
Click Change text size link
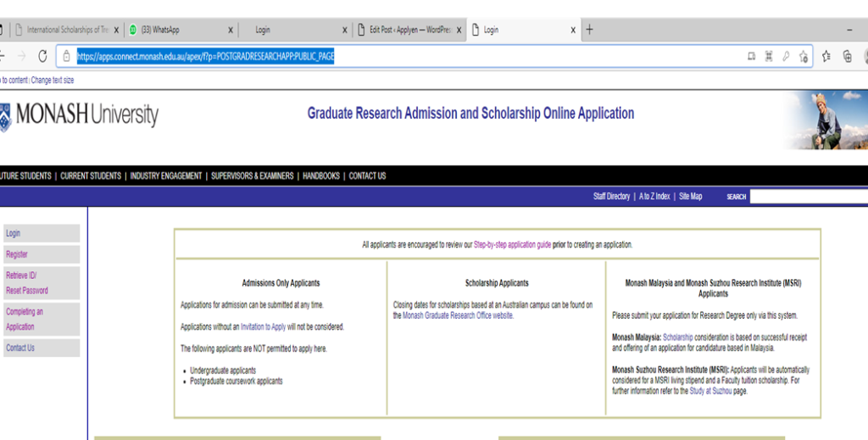pos(52,81)
